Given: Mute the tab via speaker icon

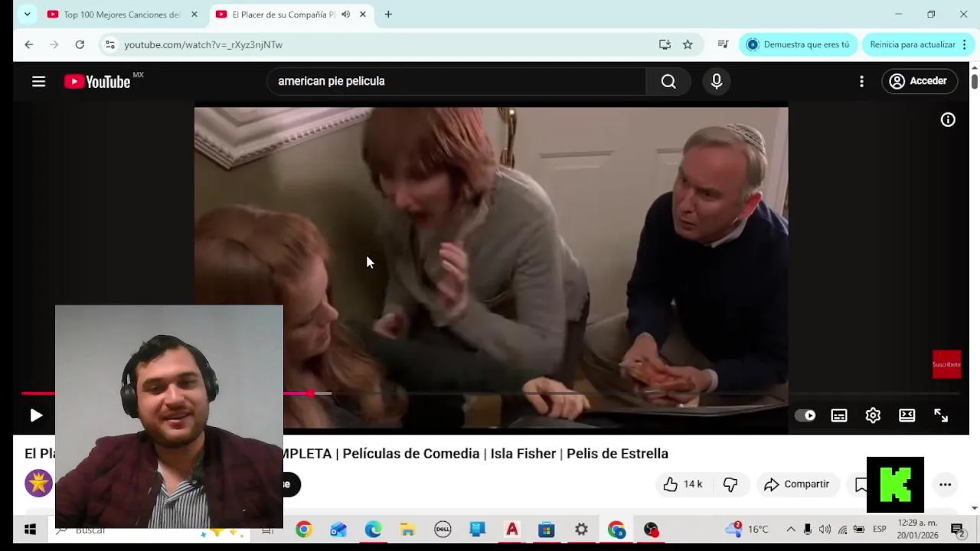Looking at the screenshot, I should click(x=346, y=15).
